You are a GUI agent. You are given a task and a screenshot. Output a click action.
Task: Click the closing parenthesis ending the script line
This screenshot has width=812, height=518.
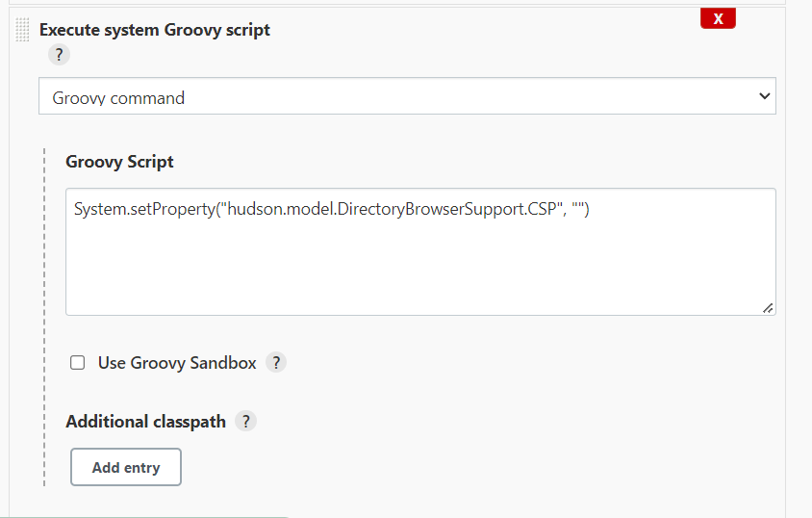point(586,208)
